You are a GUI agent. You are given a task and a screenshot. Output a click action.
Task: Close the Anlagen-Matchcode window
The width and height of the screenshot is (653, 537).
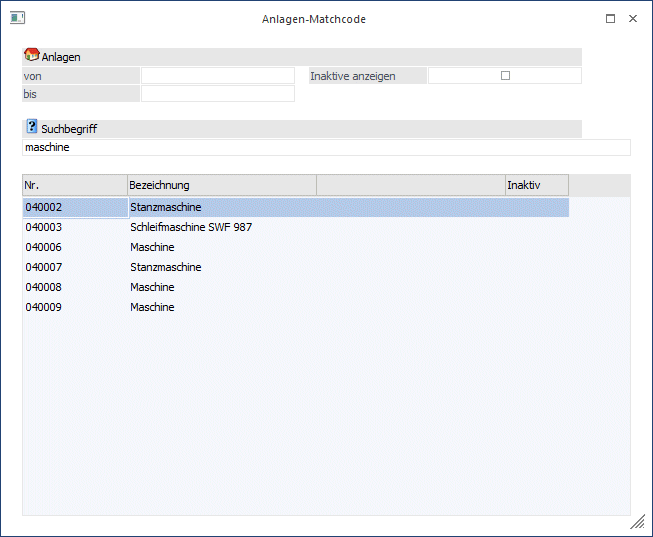coord(633,19)
